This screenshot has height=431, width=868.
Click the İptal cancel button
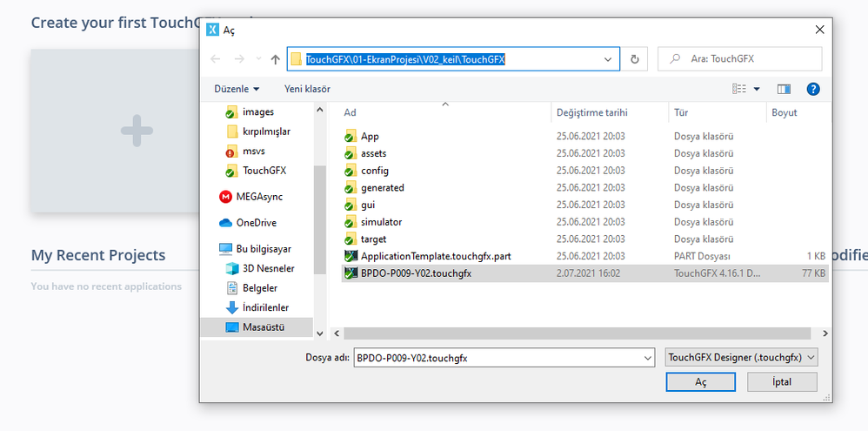click(782, 382)
